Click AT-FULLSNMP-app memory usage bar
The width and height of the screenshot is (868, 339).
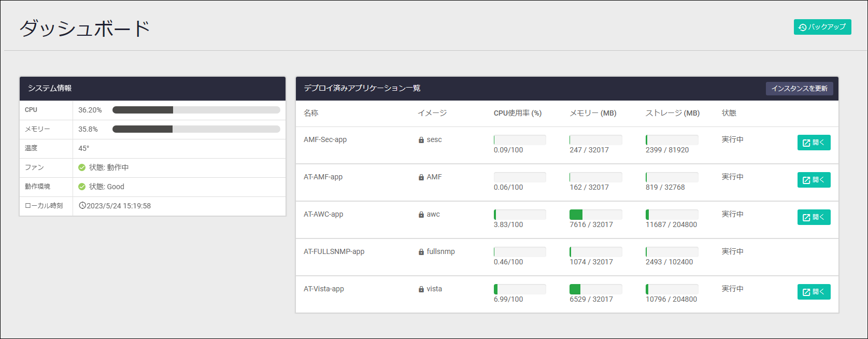point(596,252)
